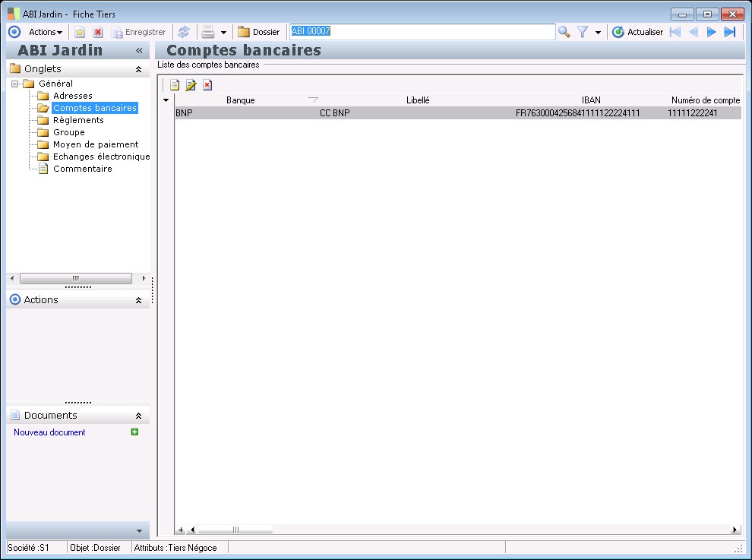Click the Actualiser refresh button
This screenshot has width=752, height=560.
638,32
